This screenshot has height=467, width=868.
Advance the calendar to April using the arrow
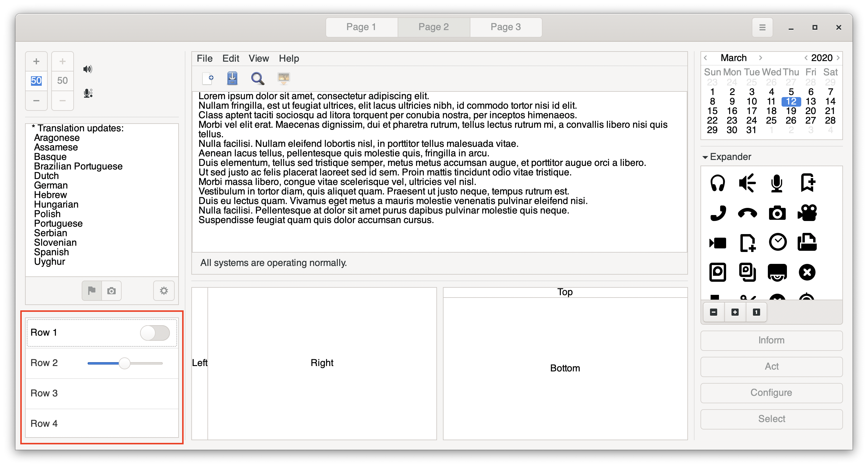pyautogui.click(x=760, y=57)
